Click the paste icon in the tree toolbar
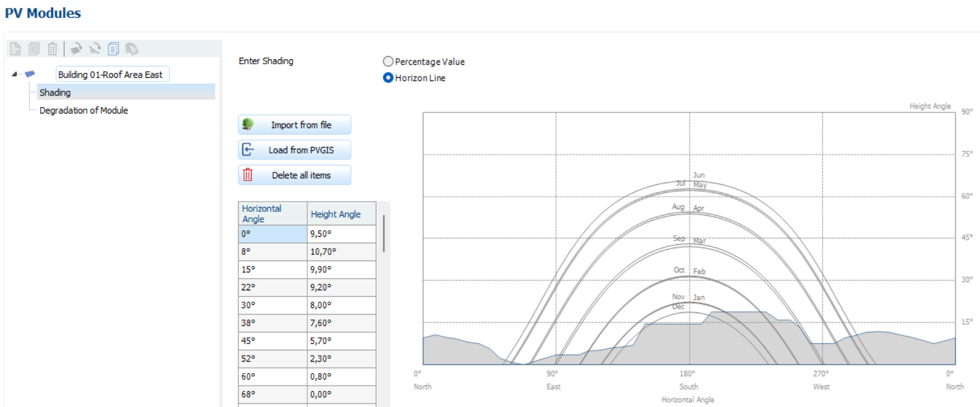Image resolution: width=980 pixels, height=407 pixels. [x=132, y=49]
